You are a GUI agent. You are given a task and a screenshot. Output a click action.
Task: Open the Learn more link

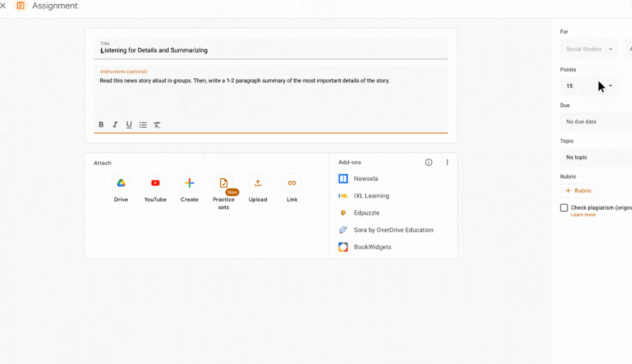583,215
